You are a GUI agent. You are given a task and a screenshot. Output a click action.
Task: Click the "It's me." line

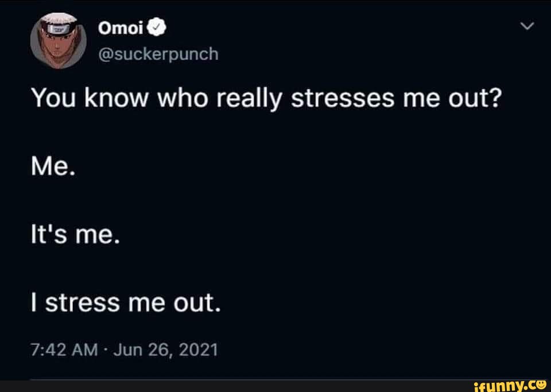pyautogui.click(x=75, y=237)
